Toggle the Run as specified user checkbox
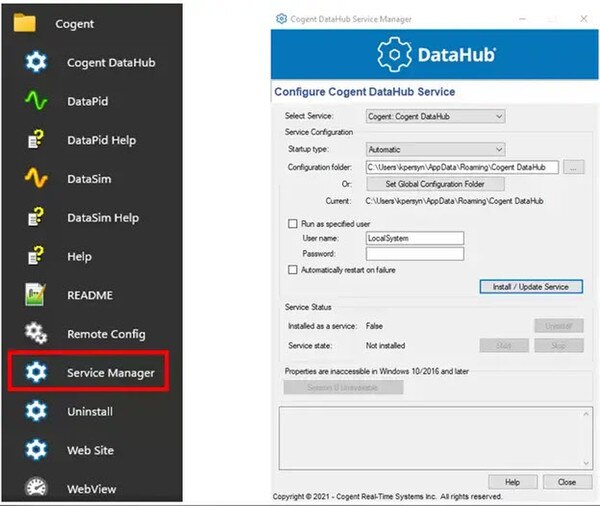Viewport: 600px width, 506px height. (292, 224)
